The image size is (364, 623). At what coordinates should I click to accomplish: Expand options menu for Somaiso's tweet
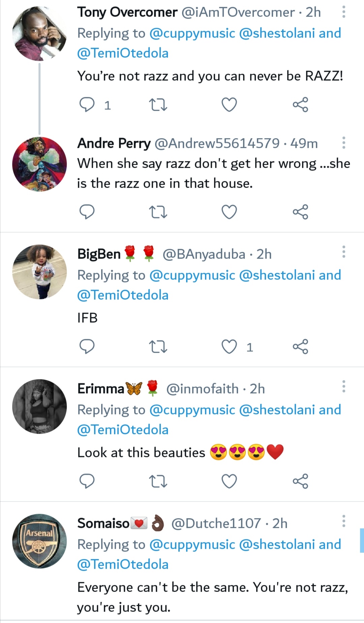343,521
